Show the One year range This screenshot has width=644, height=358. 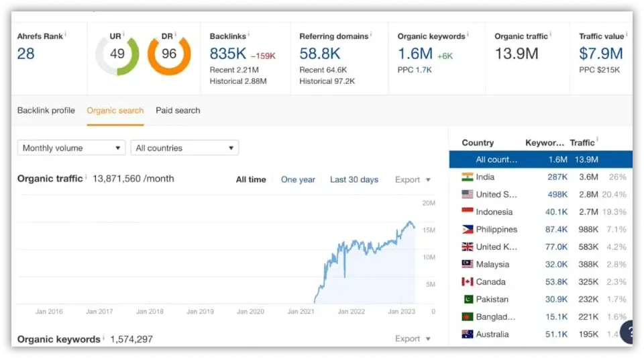[x=298, y=179]
